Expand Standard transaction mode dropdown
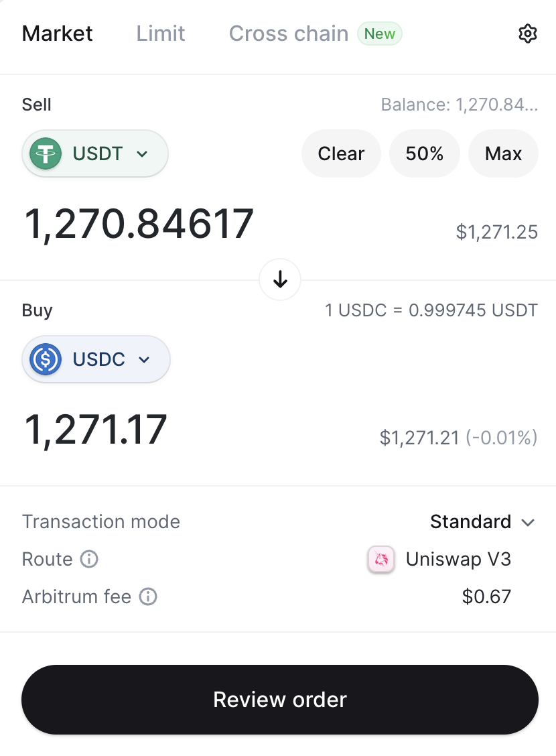The image size is (556, 756). pos(482,521)
